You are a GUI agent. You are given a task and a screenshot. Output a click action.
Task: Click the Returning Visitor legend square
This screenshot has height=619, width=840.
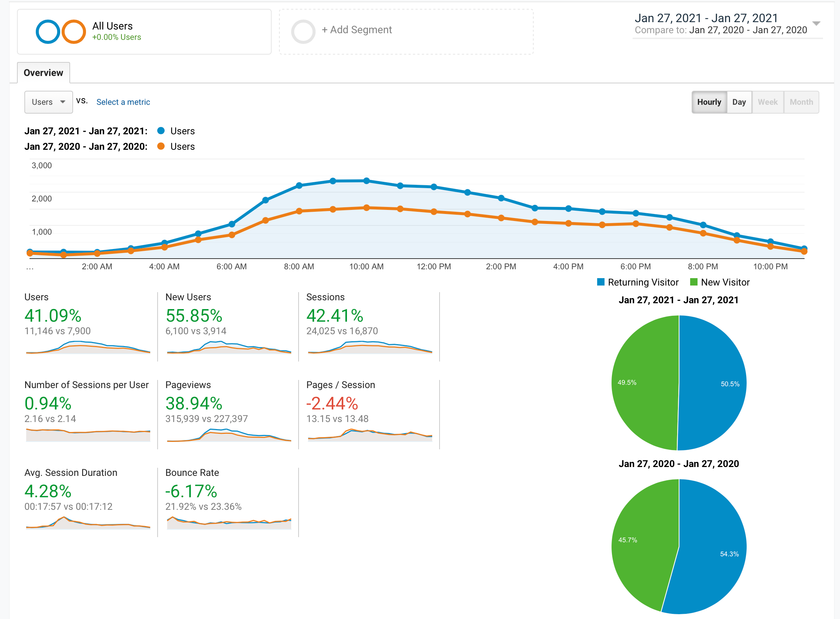pyautogui.click(x=600, y=282)
